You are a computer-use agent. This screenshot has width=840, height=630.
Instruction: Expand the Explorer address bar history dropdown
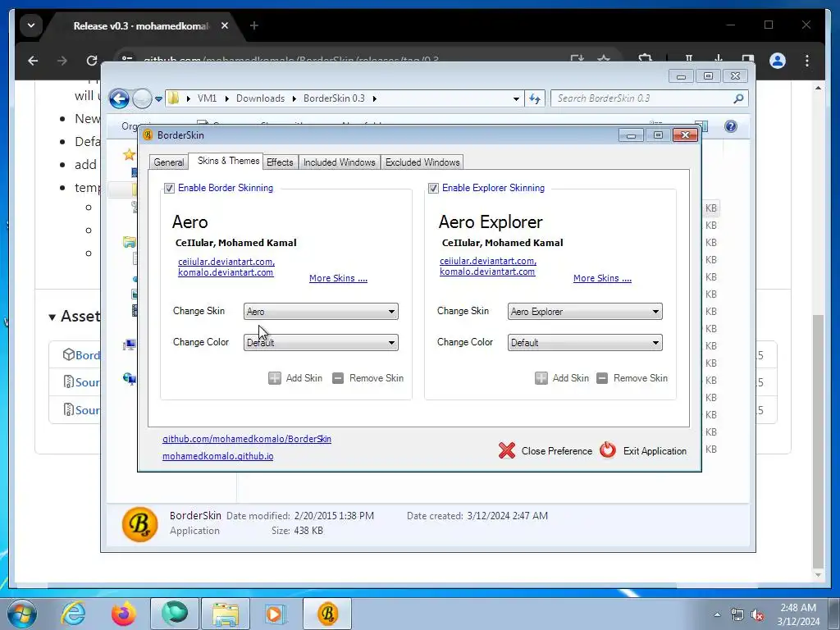[x=516, y=98]
